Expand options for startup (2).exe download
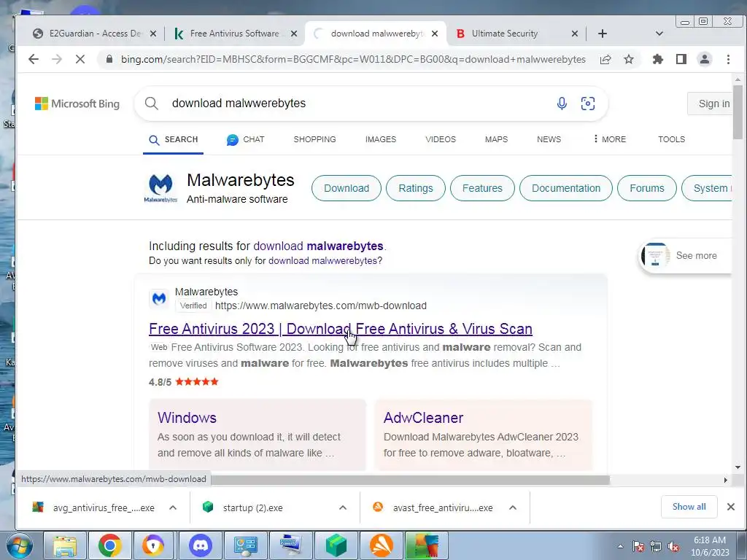Viewport: 747px width, 560px height. tap(343, 507)
